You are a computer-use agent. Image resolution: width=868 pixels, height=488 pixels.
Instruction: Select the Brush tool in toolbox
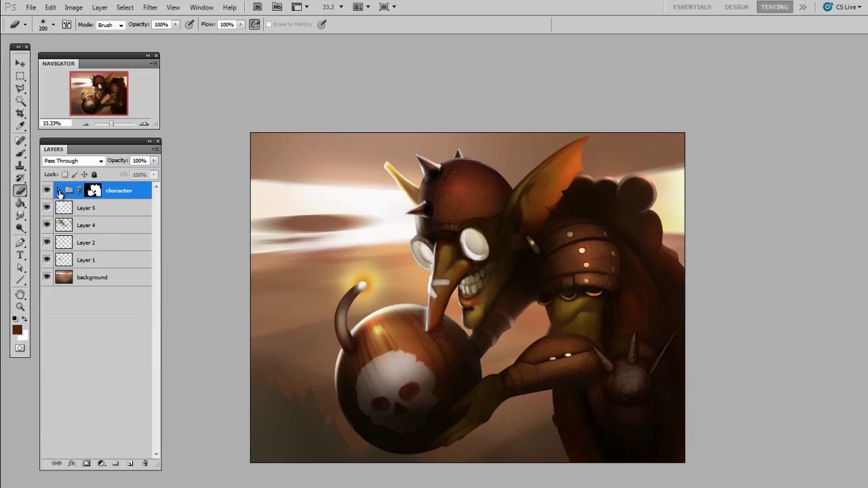click(20, 153)
